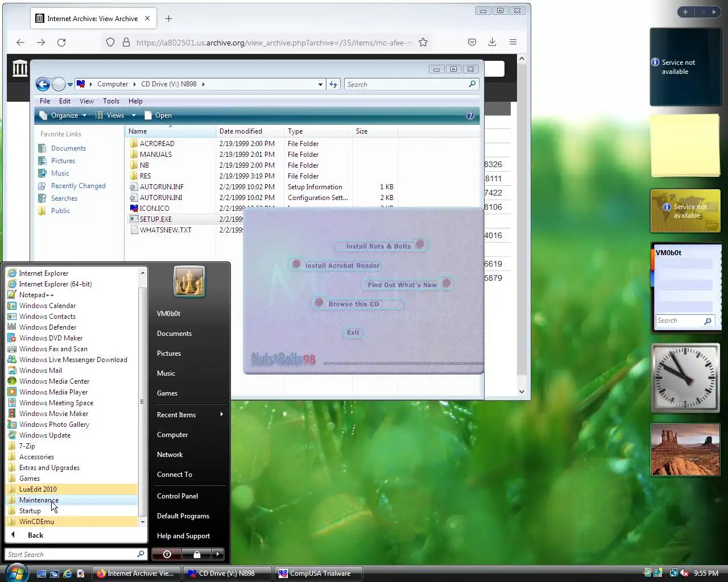This screenshot has height=582, width=728.
Task: Select the ACROREAD folder
Action: (157, 144)
